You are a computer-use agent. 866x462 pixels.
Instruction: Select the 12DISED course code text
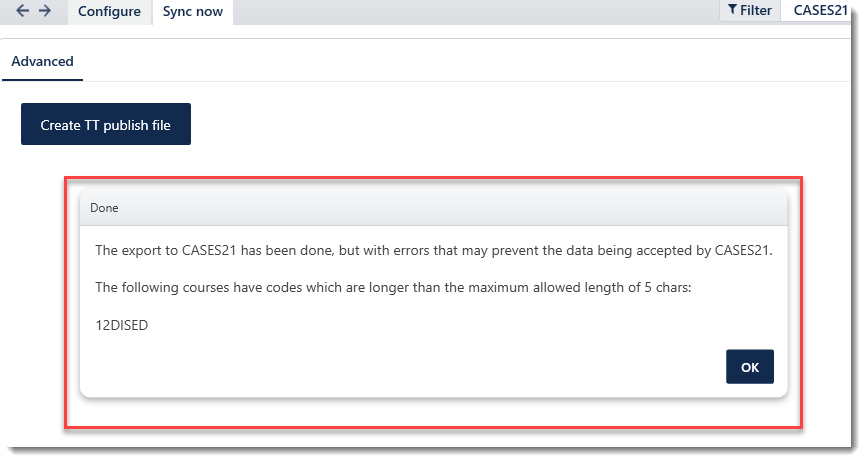122,325
